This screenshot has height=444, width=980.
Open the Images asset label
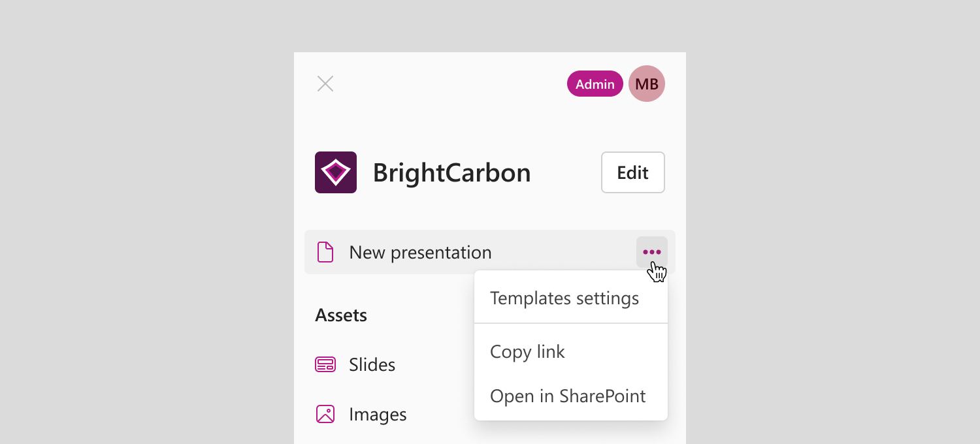(x=378, y=415)
